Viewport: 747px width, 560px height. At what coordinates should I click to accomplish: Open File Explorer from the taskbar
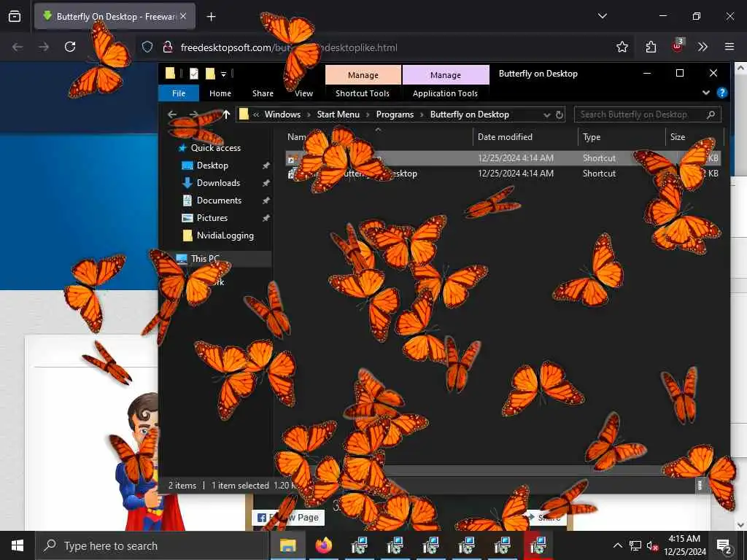point(287,545)
